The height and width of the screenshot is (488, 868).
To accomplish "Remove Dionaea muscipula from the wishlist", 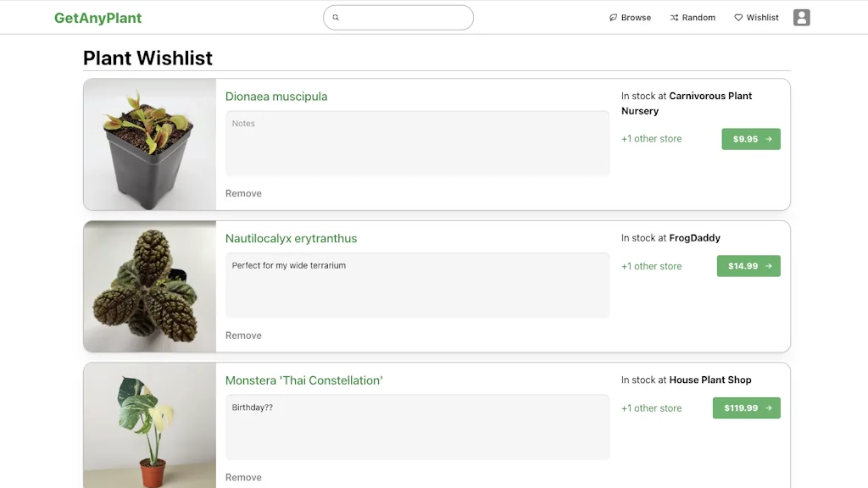I will click(x=243, y=193).
